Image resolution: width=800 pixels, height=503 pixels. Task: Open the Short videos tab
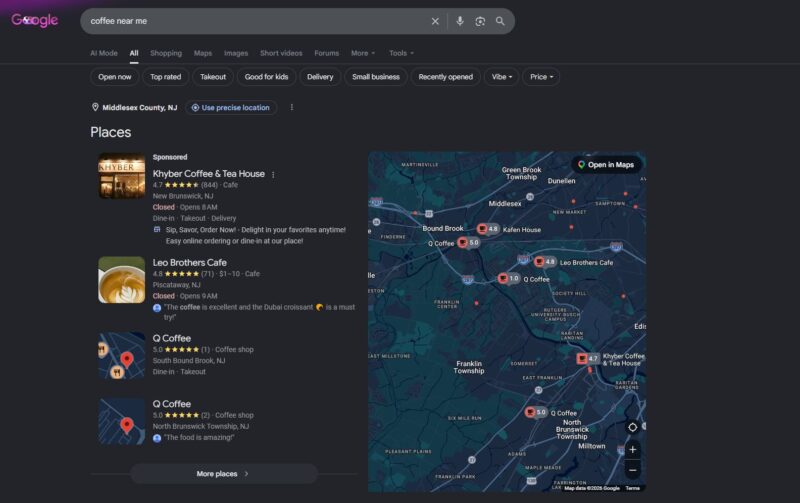(281, 53)
